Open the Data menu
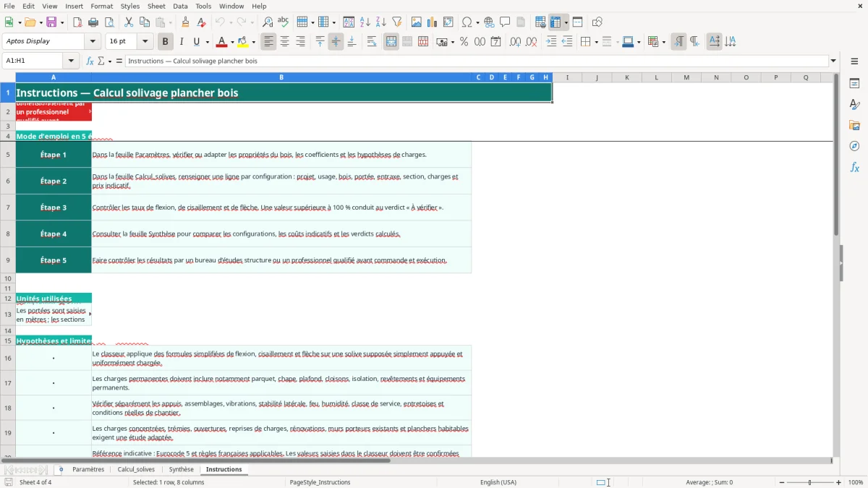Viewport: 868px width, 488px height. (x=180, y=6)
